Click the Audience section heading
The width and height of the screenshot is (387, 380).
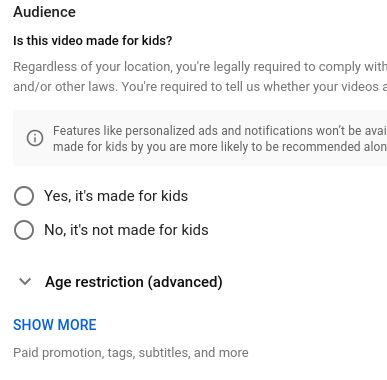(x=44, y=12)
